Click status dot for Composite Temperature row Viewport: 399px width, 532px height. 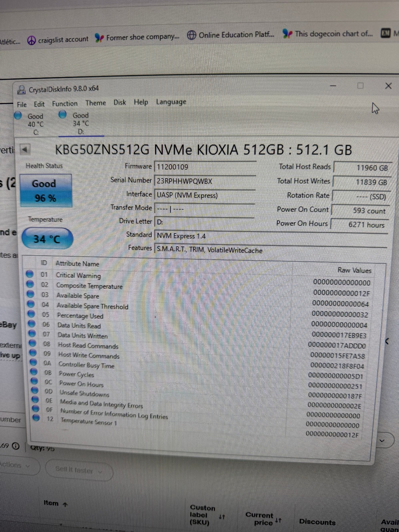click(30, 284)
